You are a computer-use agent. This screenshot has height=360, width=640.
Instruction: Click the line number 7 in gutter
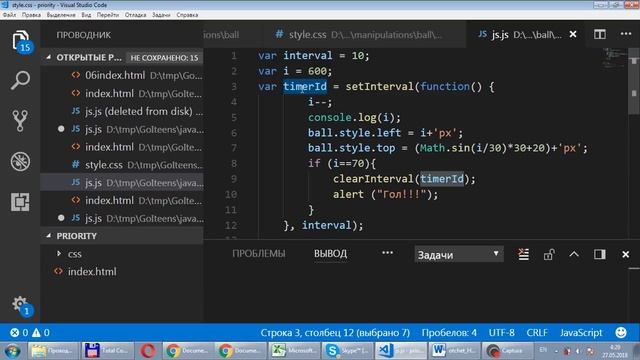[234, 148]
